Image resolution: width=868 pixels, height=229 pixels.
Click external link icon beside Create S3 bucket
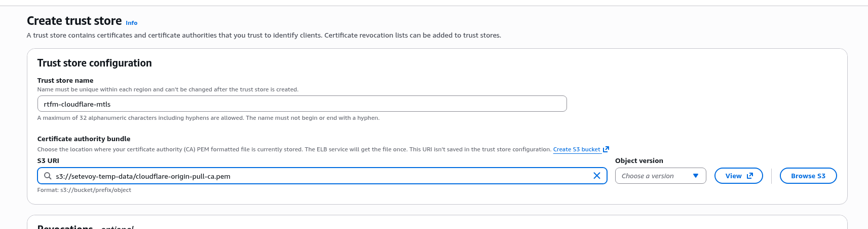pos(606,149)
